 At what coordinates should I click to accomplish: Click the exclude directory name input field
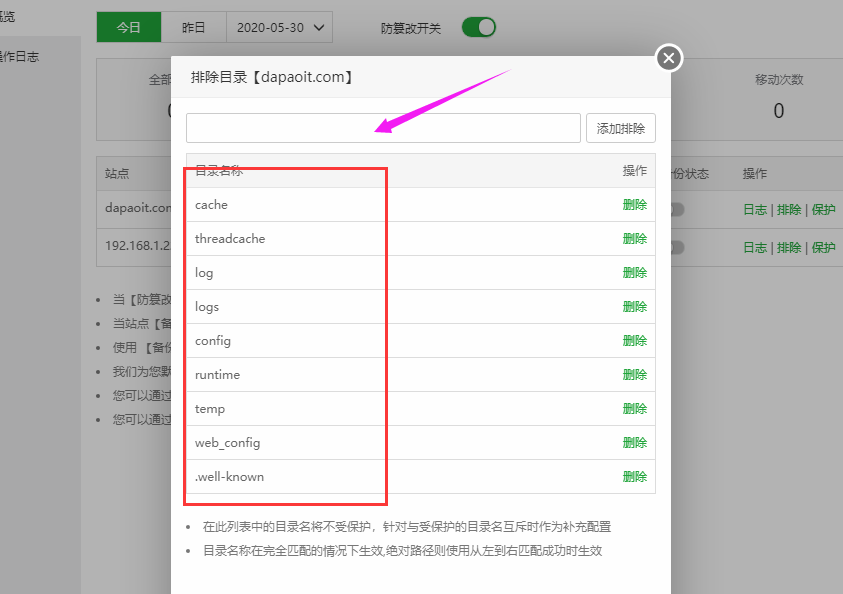383,128
